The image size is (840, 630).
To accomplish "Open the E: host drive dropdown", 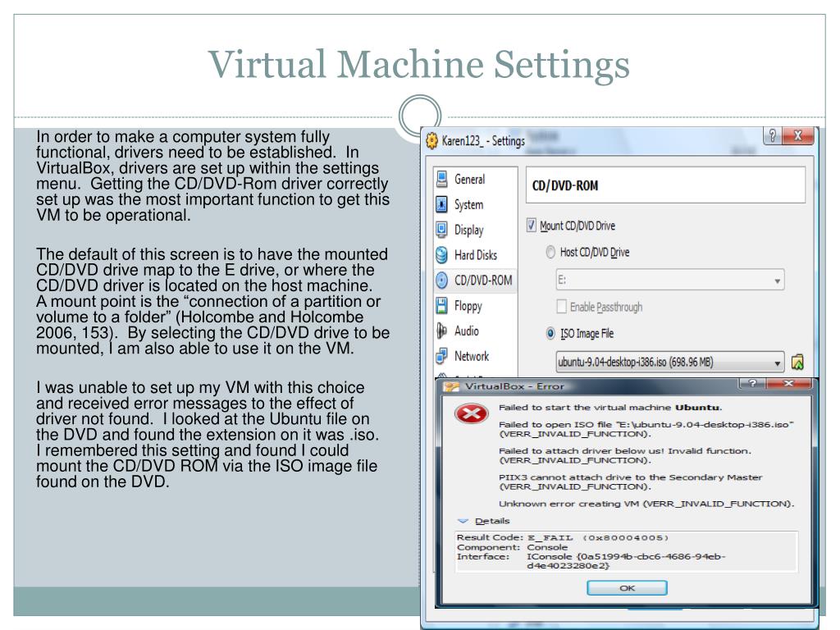I will click(x=670, y=281).
